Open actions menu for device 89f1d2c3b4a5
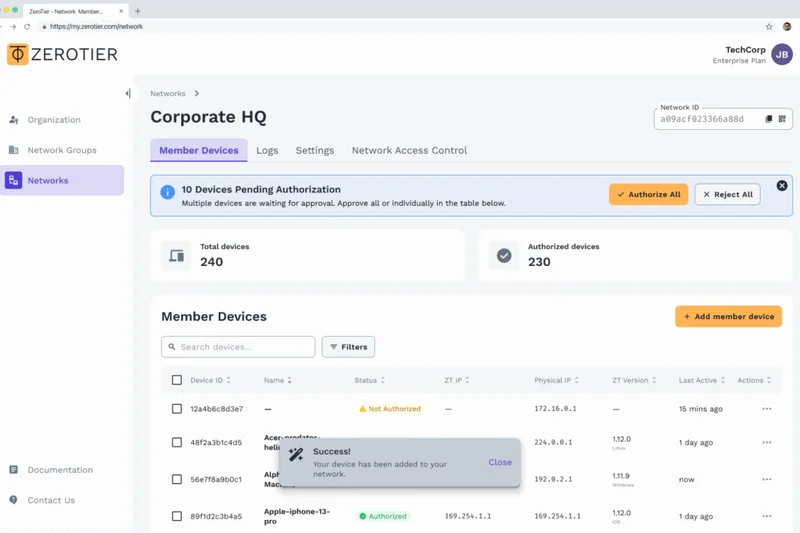 coord(766,516)
